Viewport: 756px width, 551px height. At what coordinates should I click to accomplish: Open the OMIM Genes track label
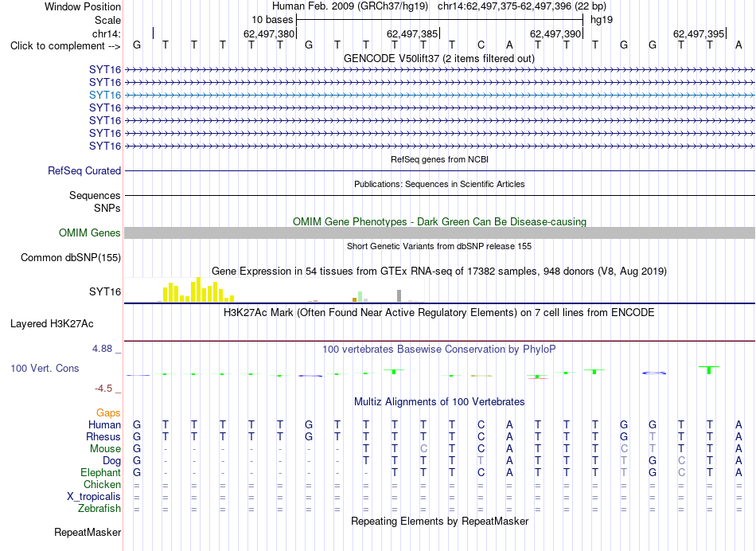pyautogui.click(x=90, y=233)
